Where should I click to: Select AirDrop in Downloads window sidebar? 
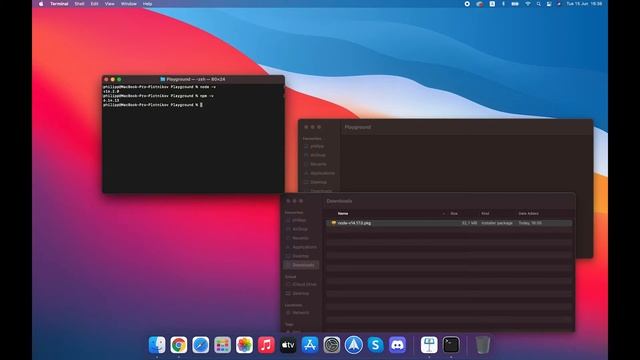pyautogui.click(x=300, y=229)
